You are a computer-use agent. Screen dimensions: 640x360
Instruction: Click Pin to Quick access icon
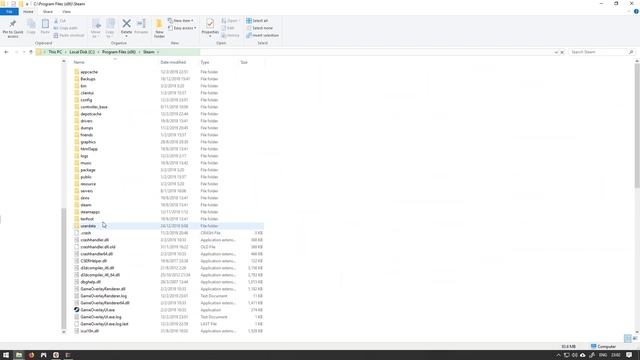13,24
